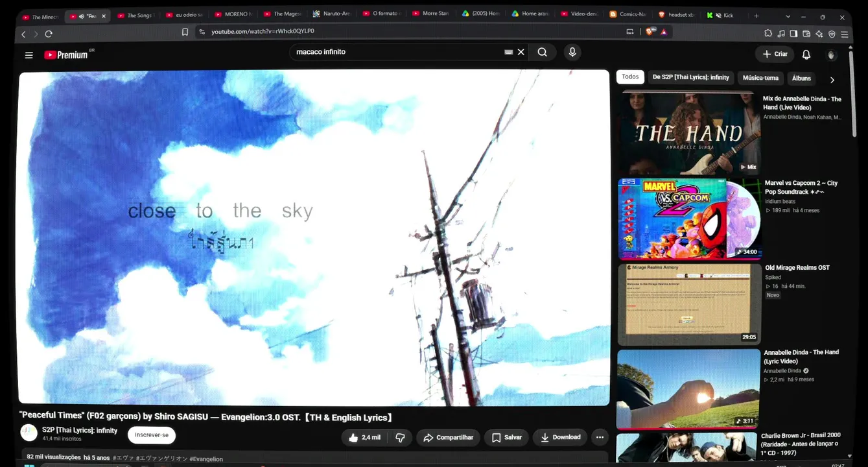Image resolution: width=868 pixels, height=467 pixels.
Task: Open the browser main menu
Action: pos(845,34)
